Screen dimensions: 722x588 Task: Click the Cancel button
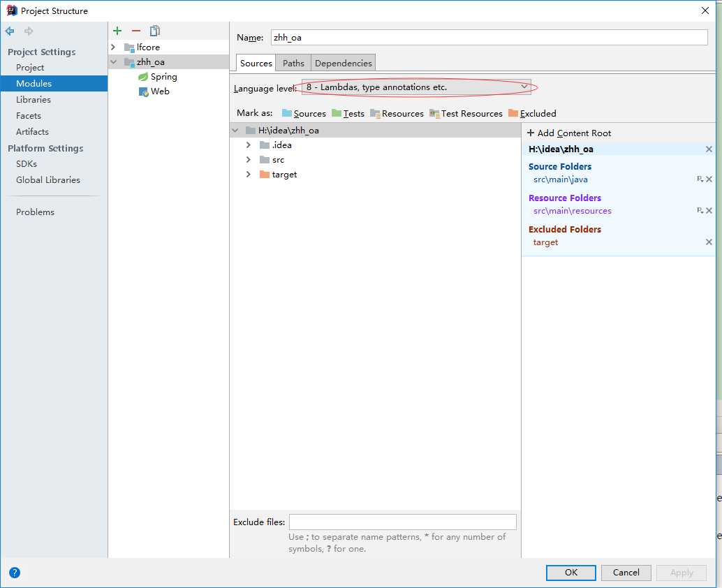click(x=626, y=573)
